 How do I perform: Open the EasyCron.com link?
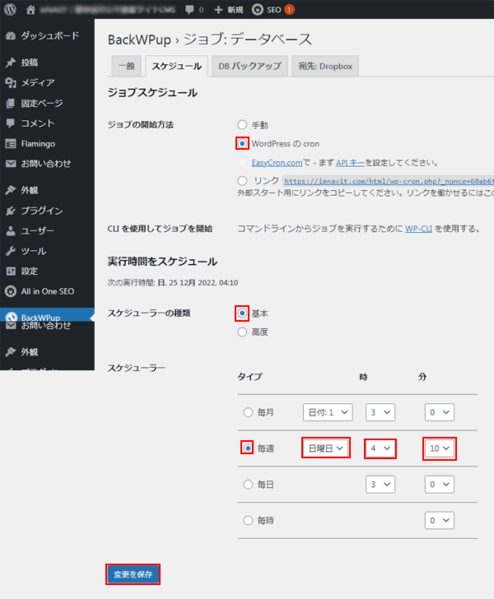point(277,163)
